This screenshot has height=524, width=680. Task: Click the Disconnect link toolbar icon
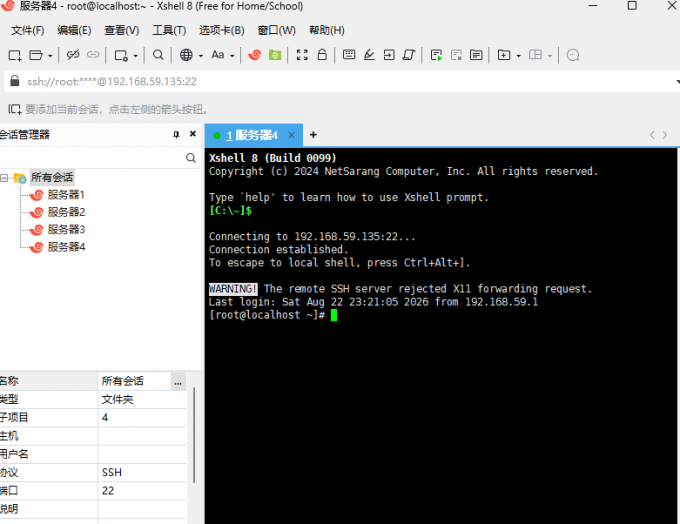(x=73, y=55)
